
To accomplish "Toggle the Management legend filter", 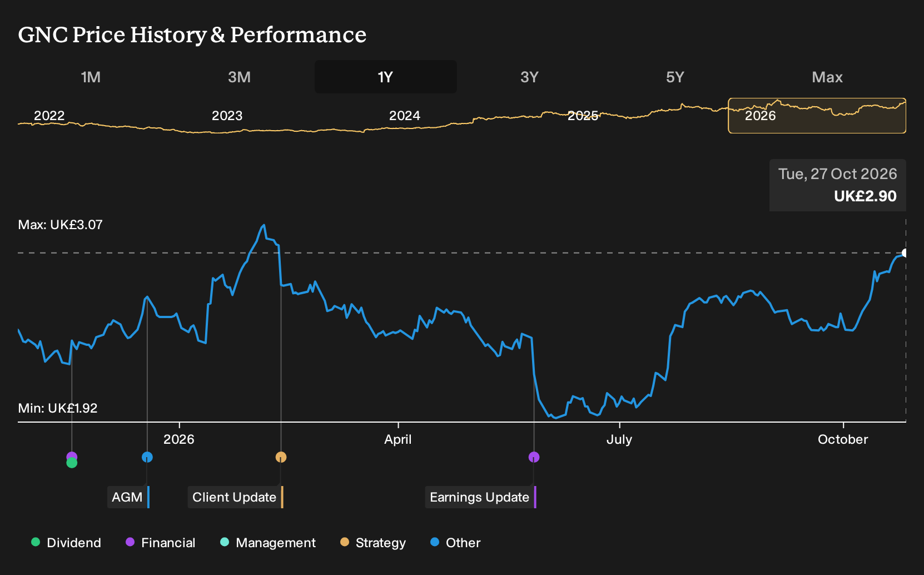I will coord(268,543).
